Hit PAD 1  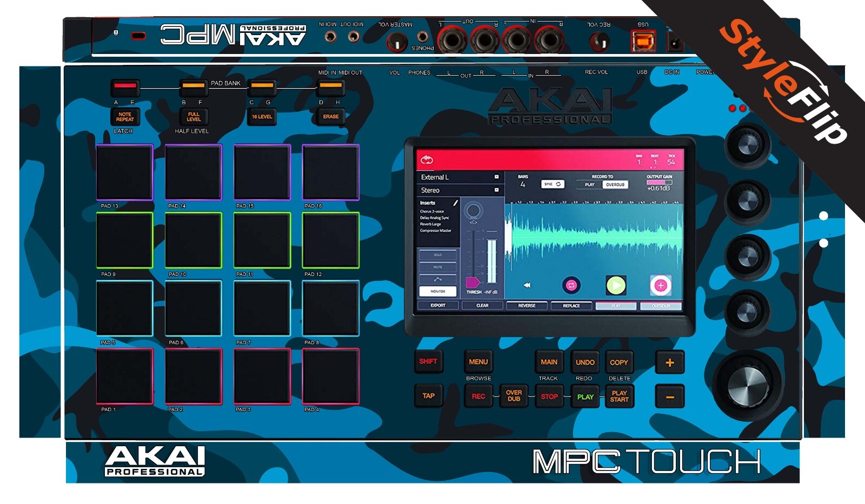point(125,377)
